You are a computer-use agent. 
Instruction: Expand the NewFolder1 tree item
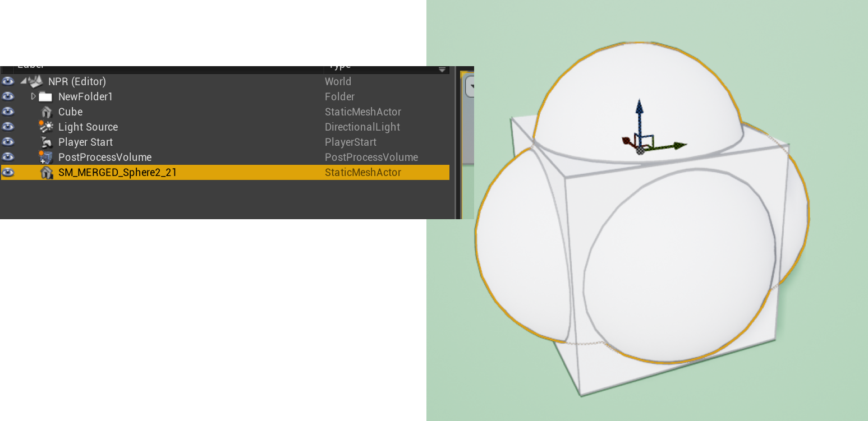33,96
